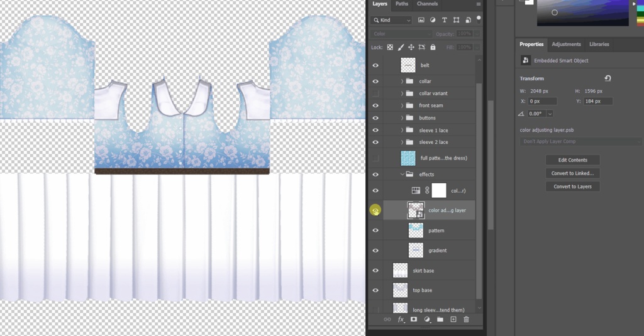Click rotation angle icon in Transform
Screen dimensions: 644x336
[x=521, y=114]
